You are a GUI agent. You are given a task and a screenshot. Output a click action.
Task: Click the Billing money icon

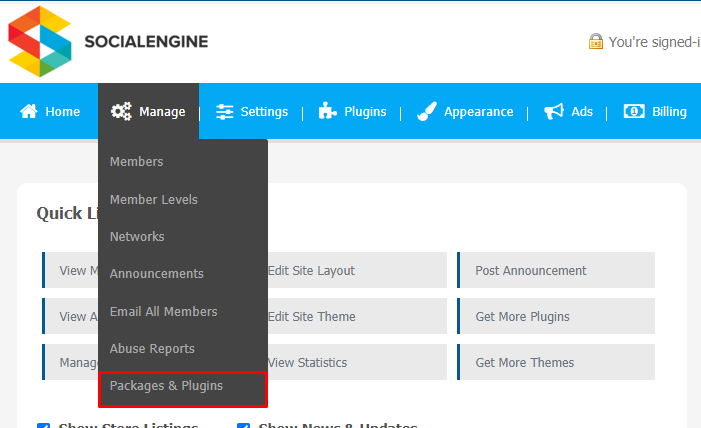(634, 111)
